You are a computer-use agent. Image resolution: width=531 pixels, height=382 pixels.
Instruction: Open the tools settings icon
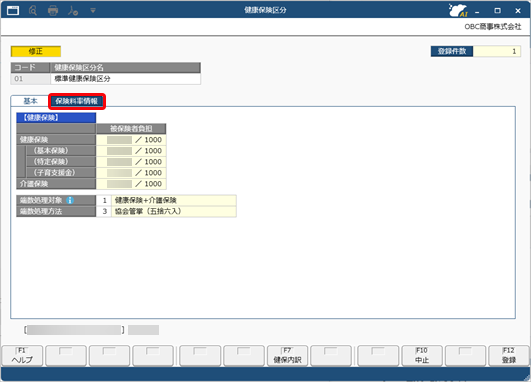click(73, 10)
